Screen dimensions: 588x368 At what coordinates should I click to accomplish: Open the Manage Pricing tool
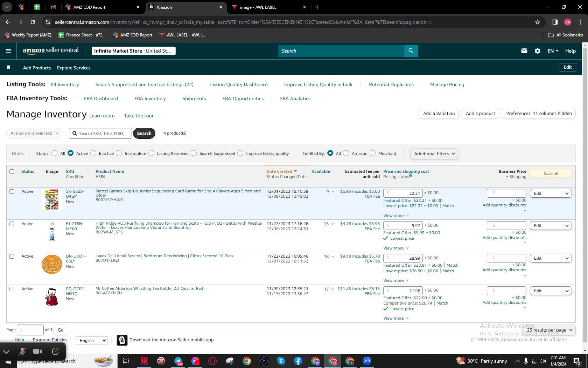click(447, 85)
